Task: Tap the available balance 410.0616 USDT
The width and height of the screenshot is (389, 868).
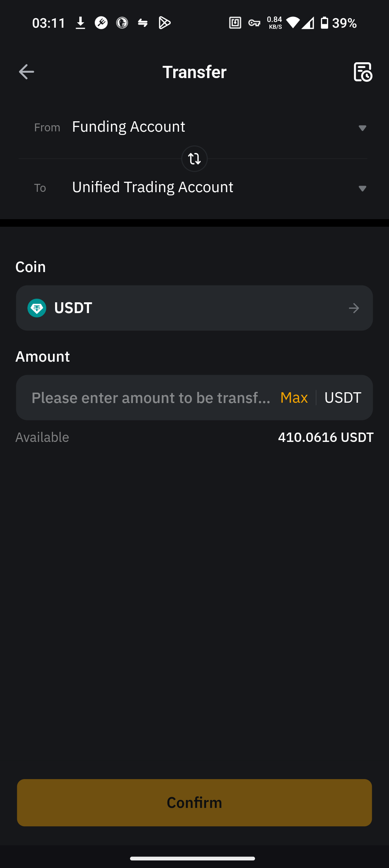Action: [326, 437]
